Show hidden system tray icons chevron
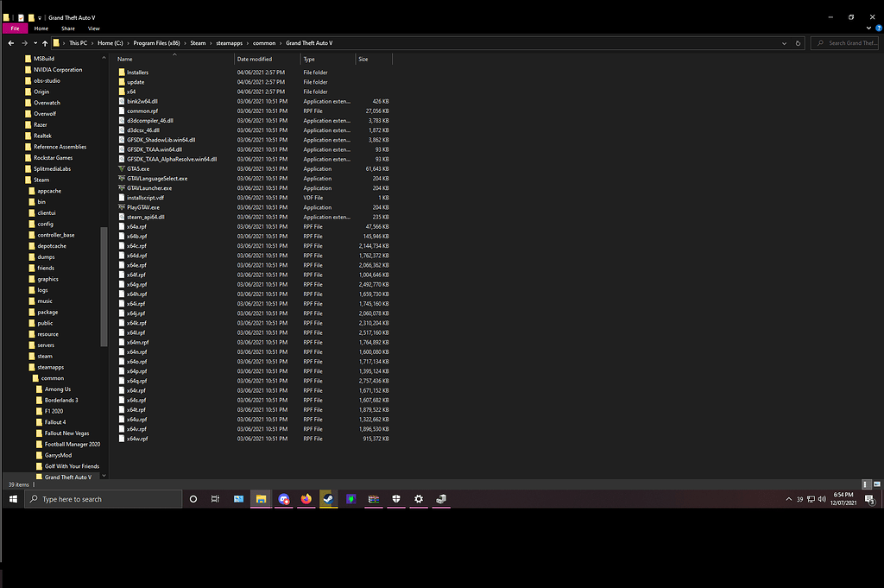The image size is (884, 588). tap(789, 499)
